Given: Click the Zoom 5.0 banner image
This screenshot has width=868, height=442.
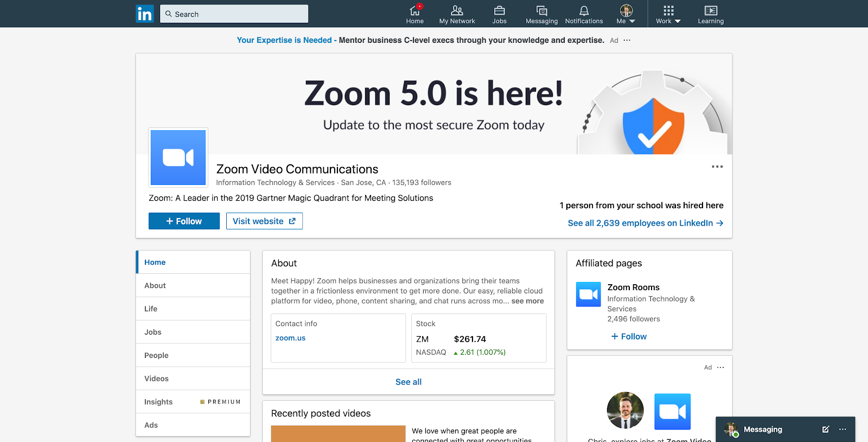Looking at the screenshot, I should click(434, 104).
